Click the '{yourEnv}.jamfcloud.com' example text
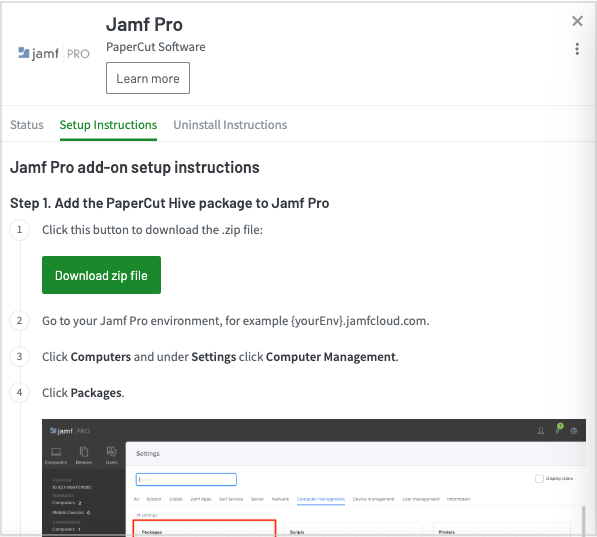597x537 pixels. (359, 321)
